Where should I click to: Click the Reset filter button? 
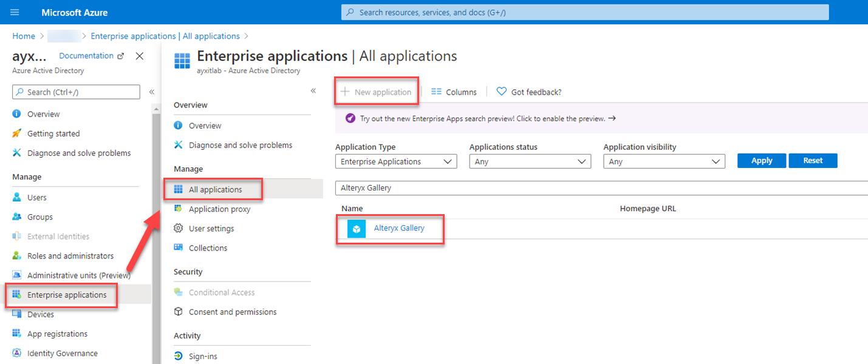click(x=813, y=161)
